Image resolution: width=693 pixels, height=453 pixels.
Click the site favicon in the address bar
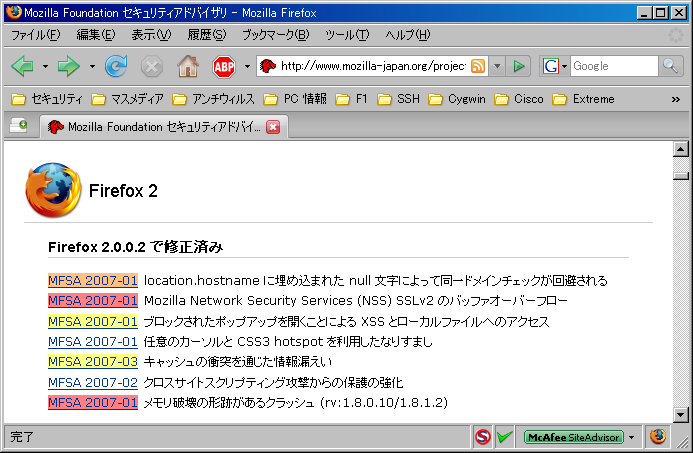[267, 66]
